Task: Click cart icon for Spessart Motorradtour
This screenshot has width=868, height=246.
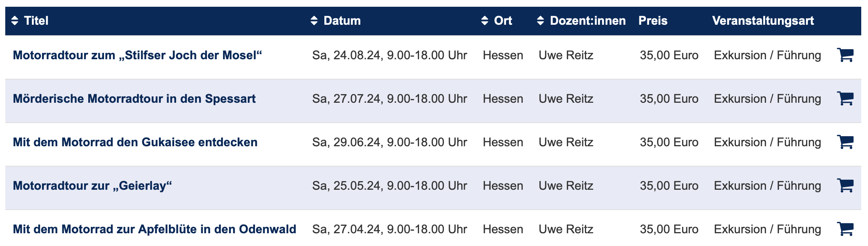Action: coord(845,99)
